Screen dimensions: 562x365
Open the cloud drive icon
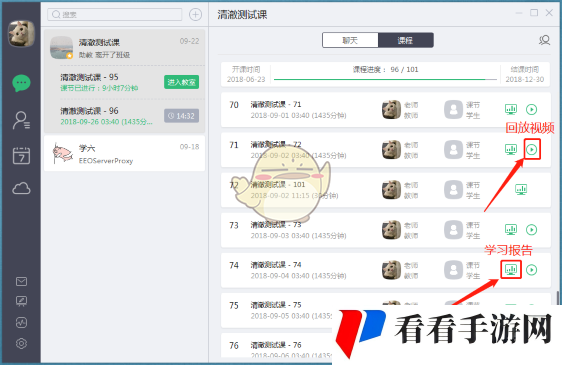coord(21,188)
